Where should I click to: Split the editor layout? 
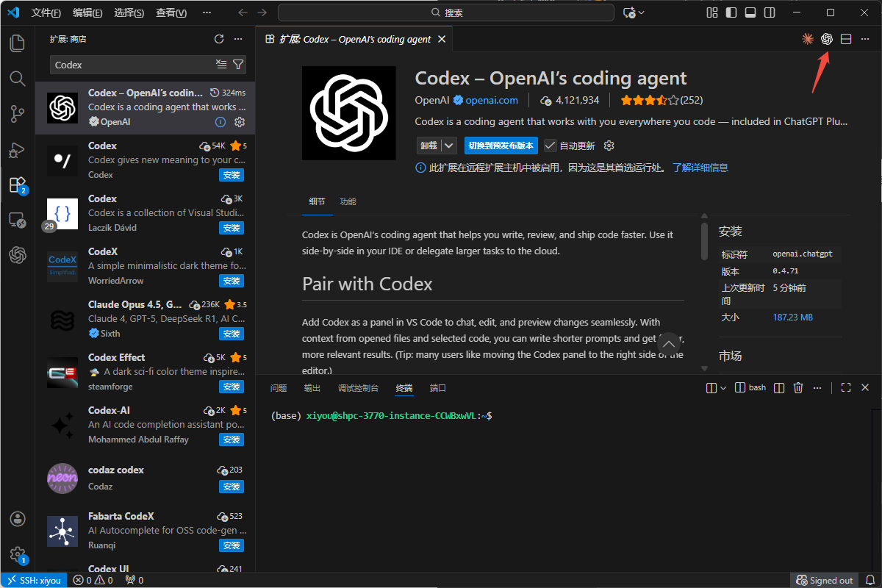(846, 39)
